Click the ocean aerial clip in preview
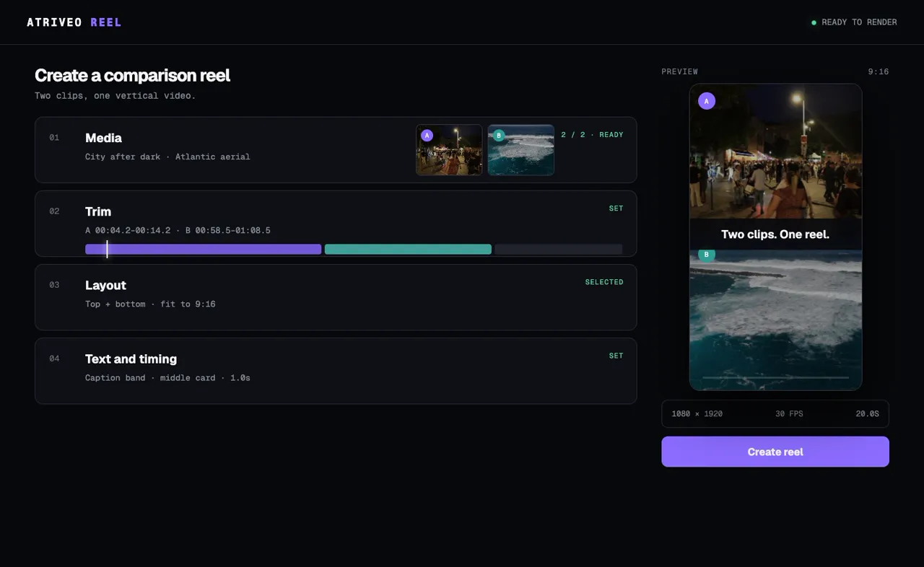924x567 pixels. tap(775, 320)
